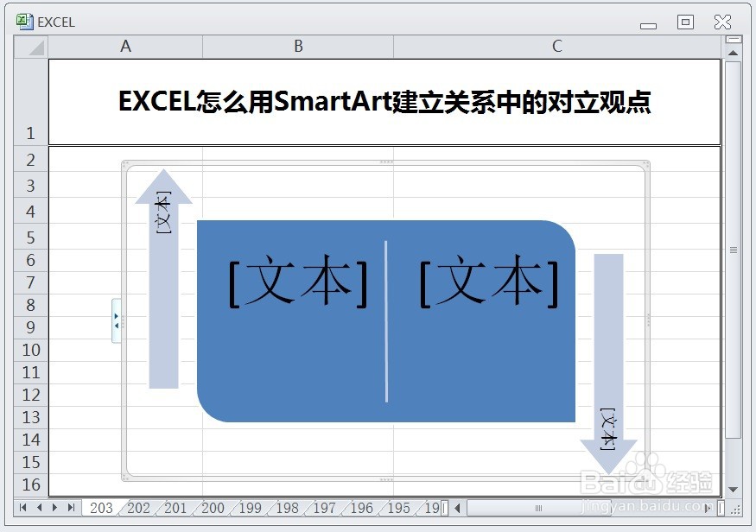Select column A header
This screenshot has width=756, height=532.
coord(125,47)
